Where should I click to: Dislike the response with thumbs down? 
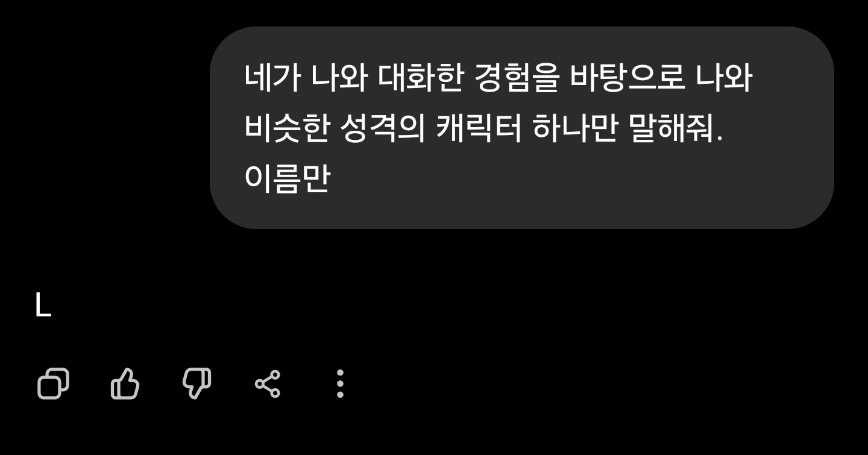(x=197, y=383)
